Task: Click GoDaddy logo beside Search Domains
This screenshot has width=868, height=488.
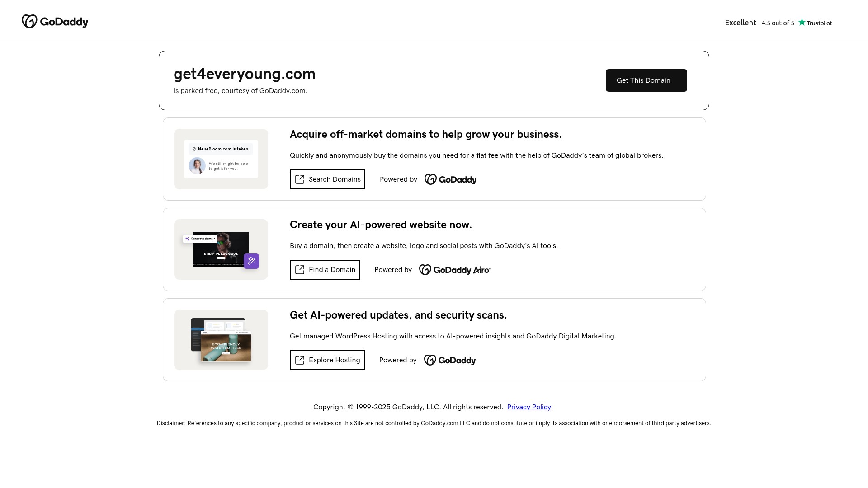Action: (x=450, y=179)
